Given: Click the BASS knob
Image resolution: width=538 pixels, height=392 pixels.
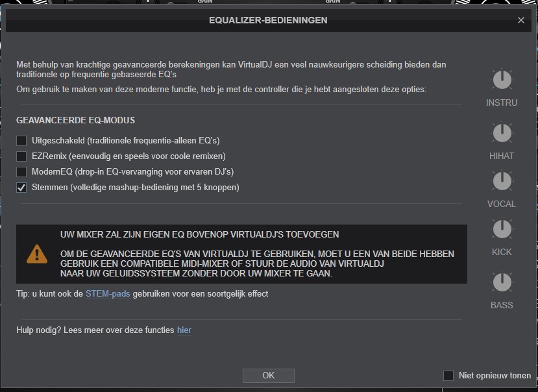Looking at the screenshot, I should tap(502, 282).
